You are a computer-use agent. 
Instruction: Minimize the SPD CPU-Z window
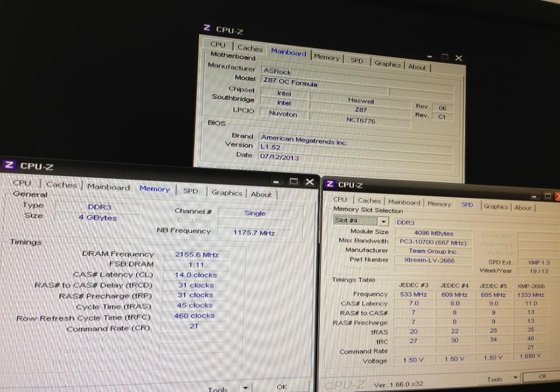tap(534, 196)
